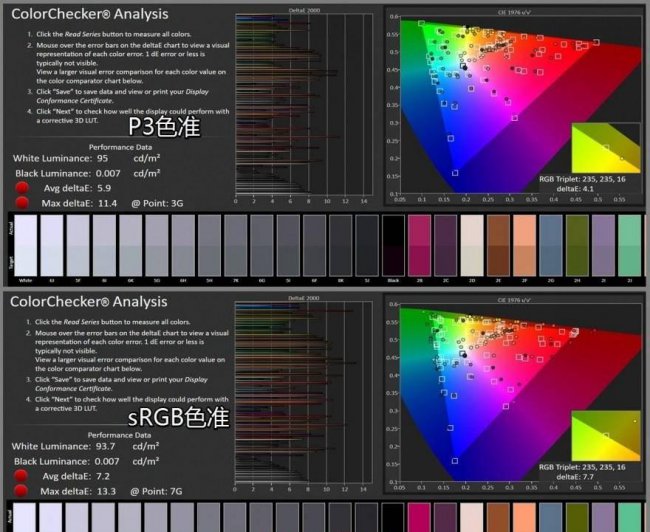This screenshot has width=650, height=532.
Task: Select the pale beige 2D swatch in the P3 comparator
Action: [x=472, y=245]
